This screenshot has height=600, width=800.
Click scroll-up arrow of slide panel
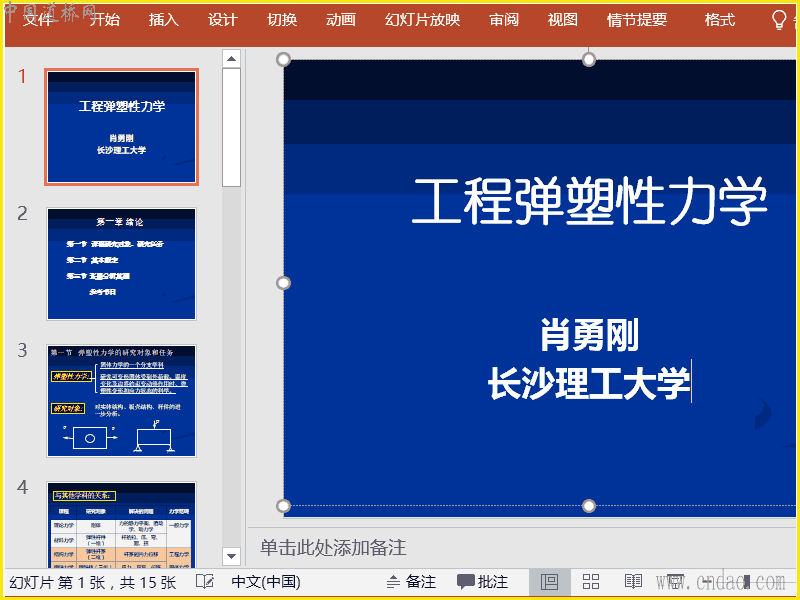(x=232, y=59)
